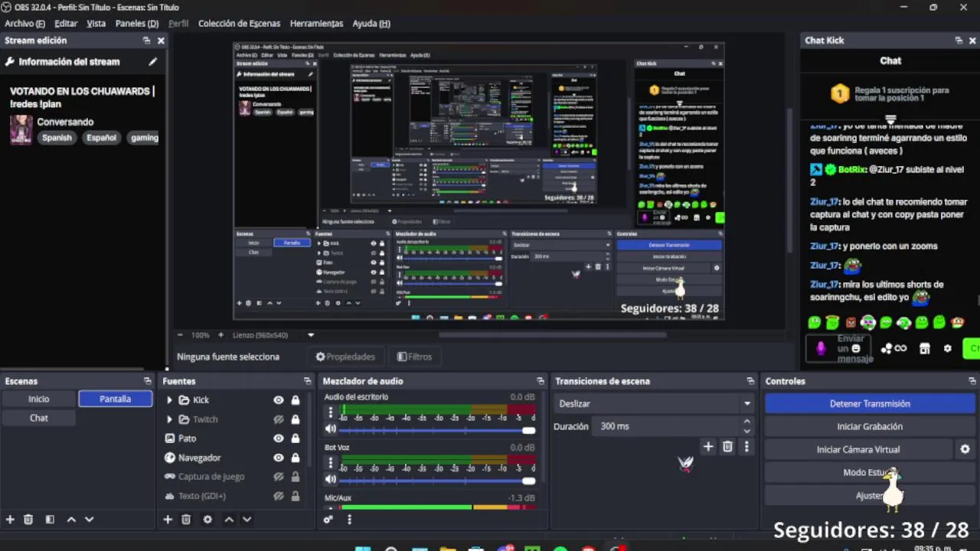Image resolution: width=980 pixels, height=551 pixels.
Task: Open the Editar menu
Action: coord(66,24)
